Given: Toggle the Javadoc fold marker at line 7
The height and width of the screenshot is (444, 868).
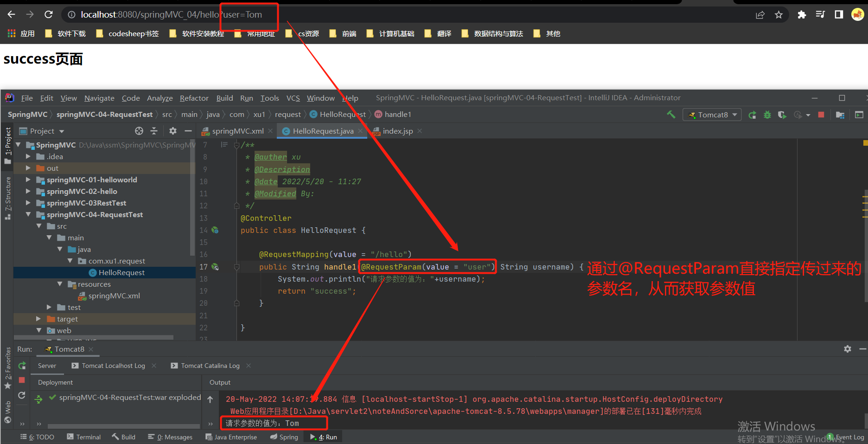Looking at the screenshot, I should click(236, 145).
